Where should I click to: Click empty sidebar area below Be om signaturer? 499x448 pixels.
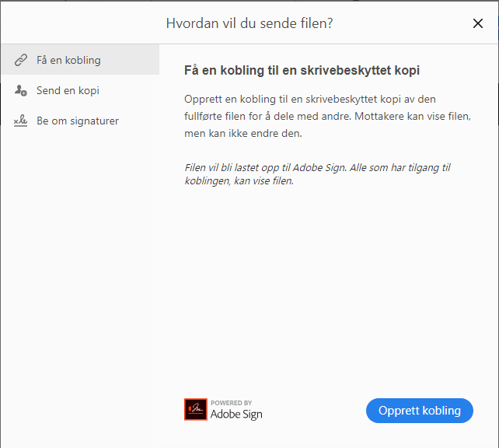click(79, 272)
